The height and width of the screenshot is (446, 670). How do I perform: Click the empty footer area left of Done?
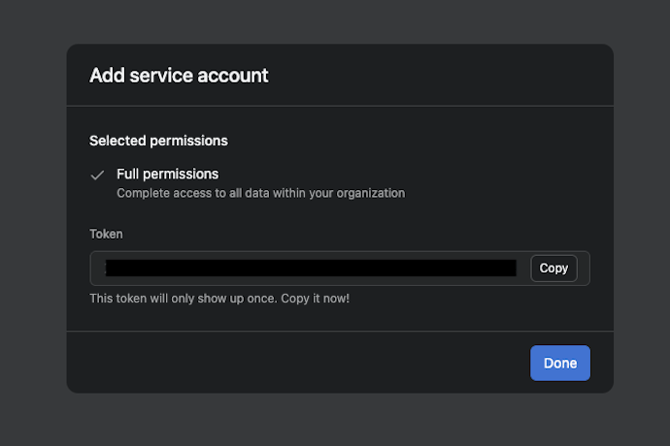tap(300, 363)
